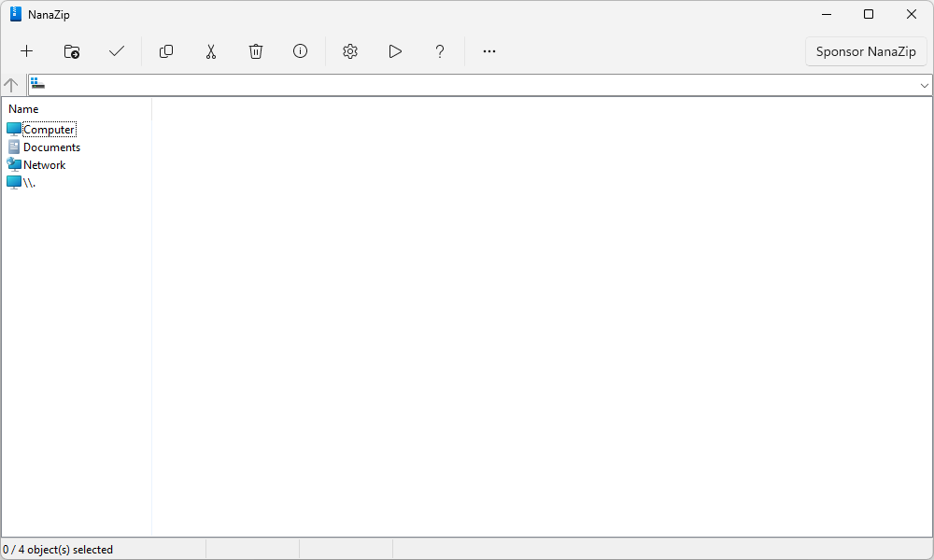The height and width of the screenshot is (560, 934).
Task: Expand the address bar dropdown arrow
Action: (x=925, y=85)
